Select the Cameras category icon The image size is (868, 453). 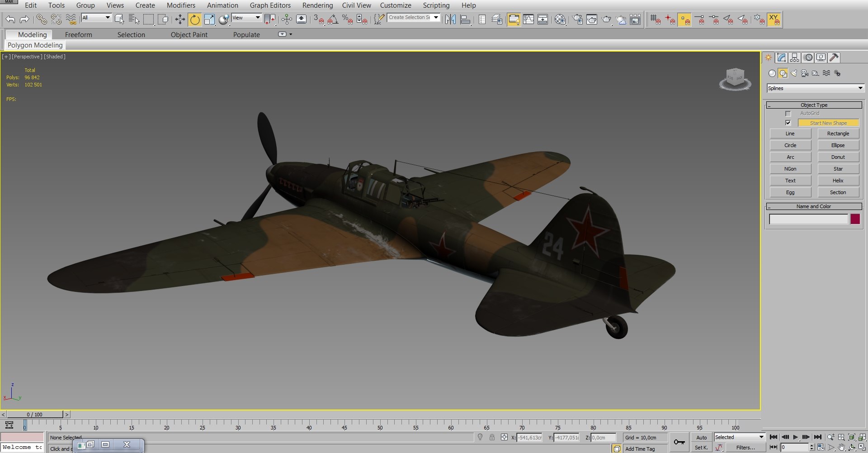coord(805,73)
